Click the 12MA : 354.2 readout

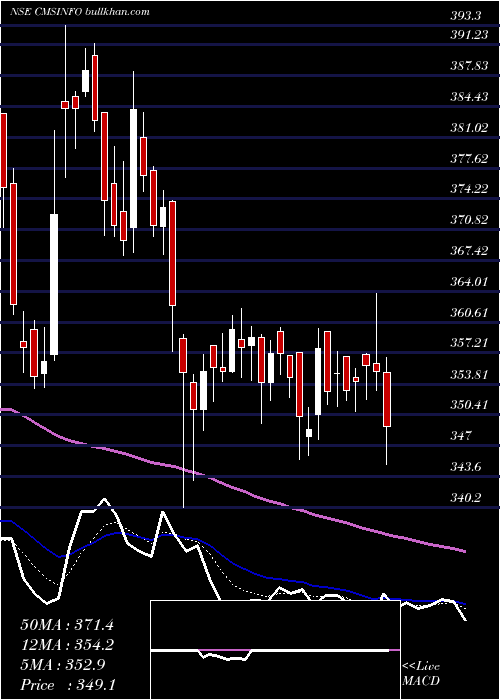67,645
